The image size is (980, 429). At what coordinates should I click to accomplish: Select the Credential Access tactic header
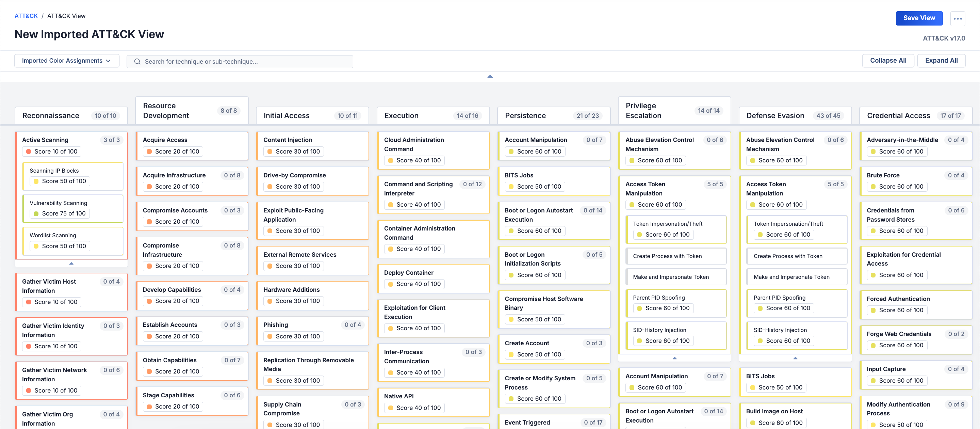(898, 116)
